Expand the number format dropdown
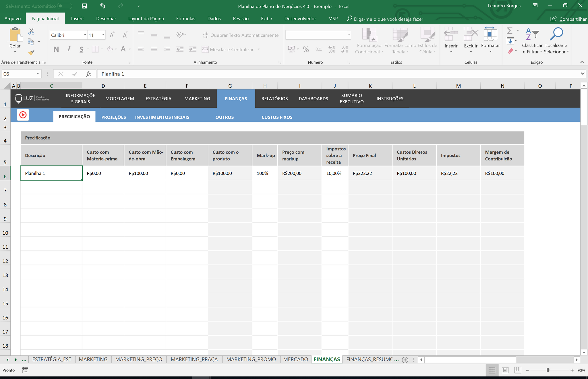Screen dimensions: 588x379 point(349,35)
